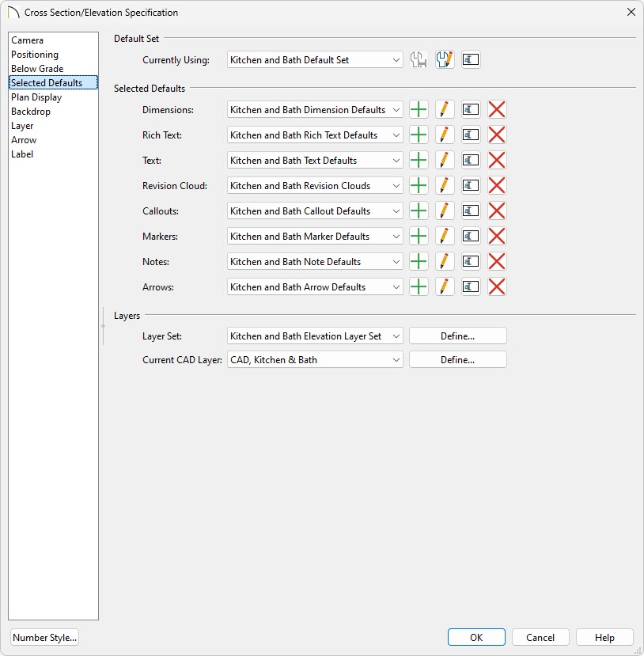Rename the Markers default
Viewport: 644px width, 656px height.
[471, 237]
